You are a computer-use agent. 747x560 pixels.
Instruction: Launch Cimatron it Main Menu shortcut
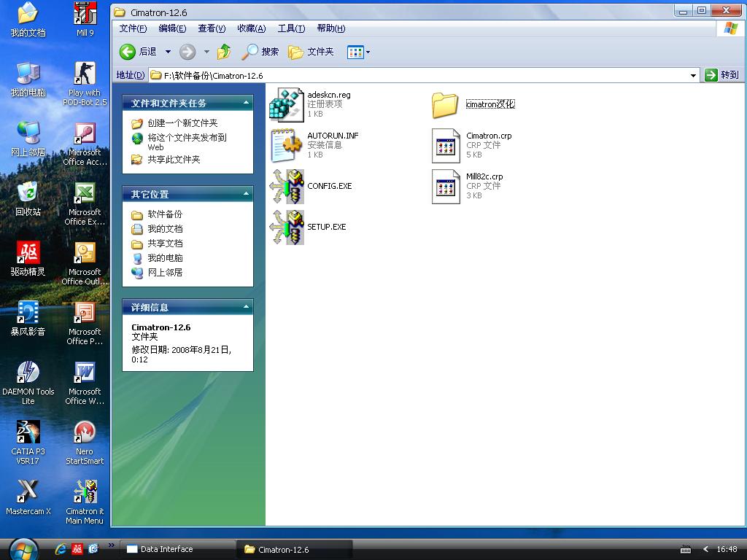point(85,502)
